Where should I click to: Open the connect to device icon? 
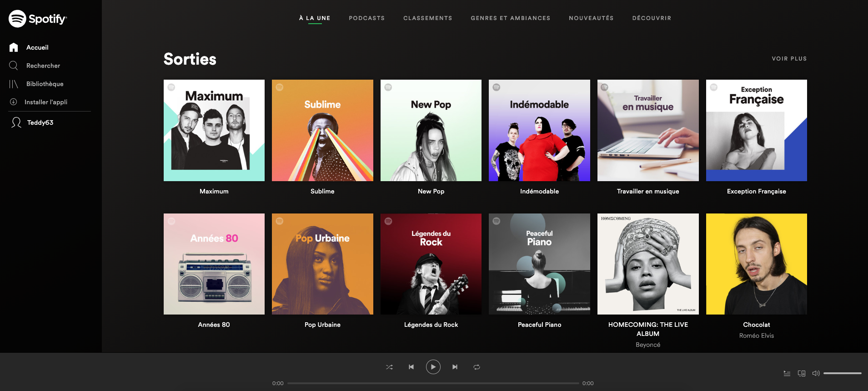point(802,373)
